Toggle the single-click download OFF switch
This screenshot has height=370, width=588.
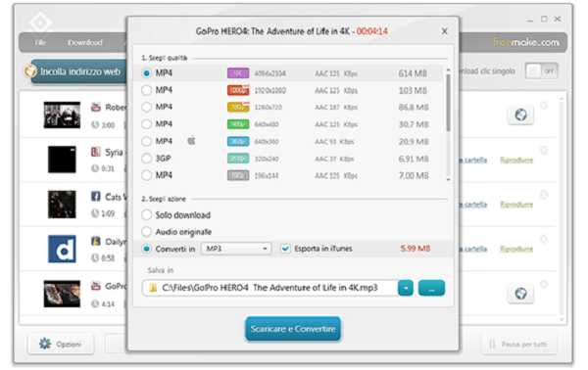pyautogui.click(x=542, y=70)
